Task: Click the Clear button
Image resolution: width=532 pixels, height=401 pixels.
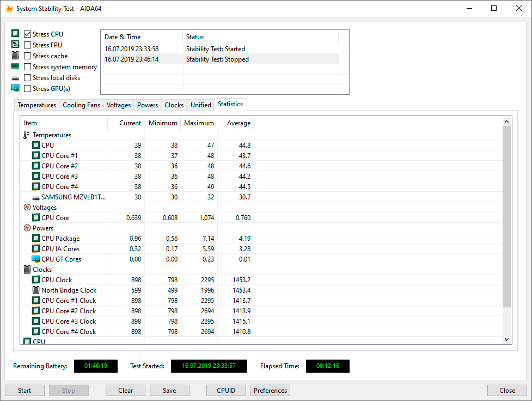Action: point(126,391)
